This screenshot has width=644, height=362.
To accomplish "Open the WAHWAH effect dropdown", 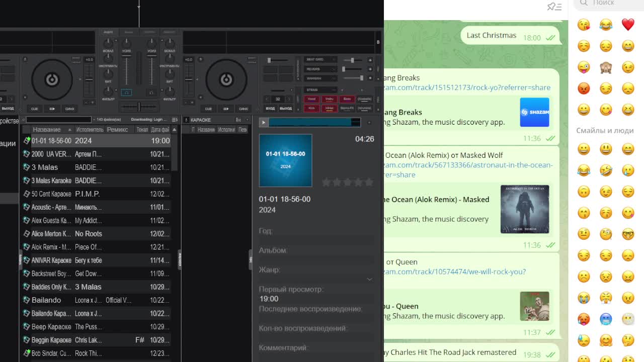I will [x=320, y=78].
